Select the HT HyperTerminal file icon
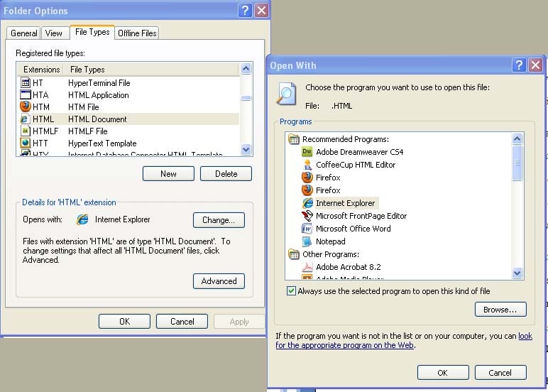Screen dimensions: 548x392 click(x=26, y=83)
